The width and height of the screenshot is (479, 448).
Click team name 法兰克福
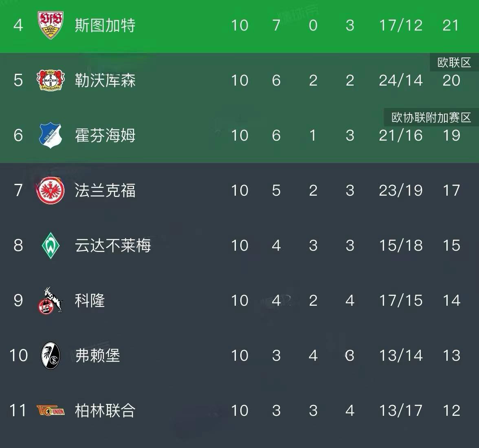tap(105, 190)
